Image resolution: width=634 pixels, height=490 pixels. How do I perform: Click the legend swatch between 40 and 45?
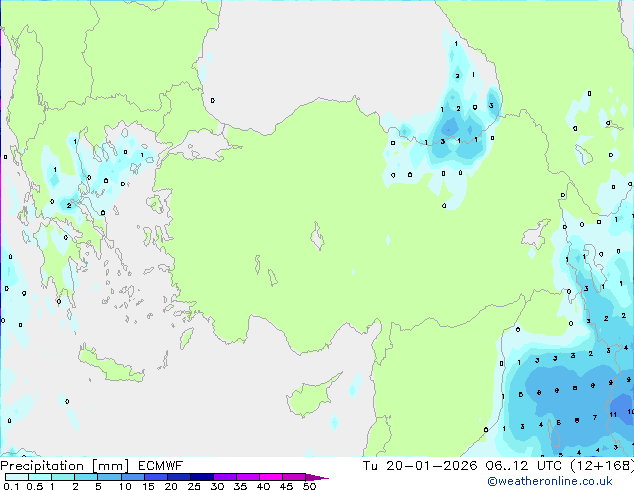[x=271, y=477]
